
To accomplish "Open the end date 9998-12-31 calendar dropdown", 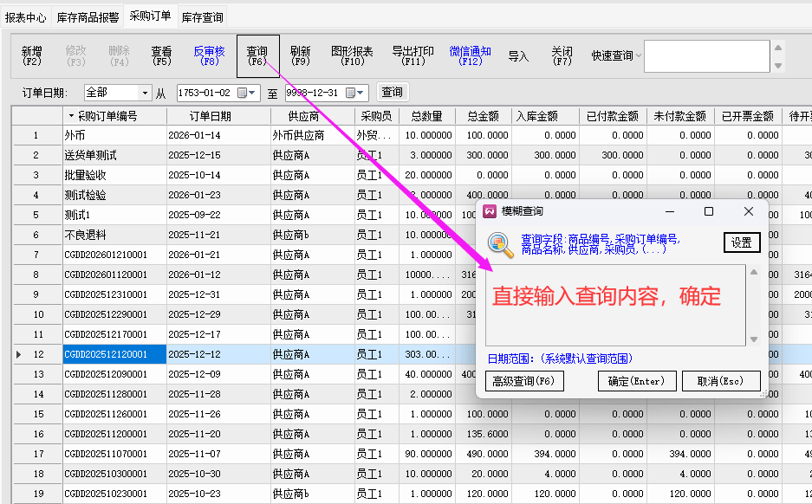I will [361, 93].
